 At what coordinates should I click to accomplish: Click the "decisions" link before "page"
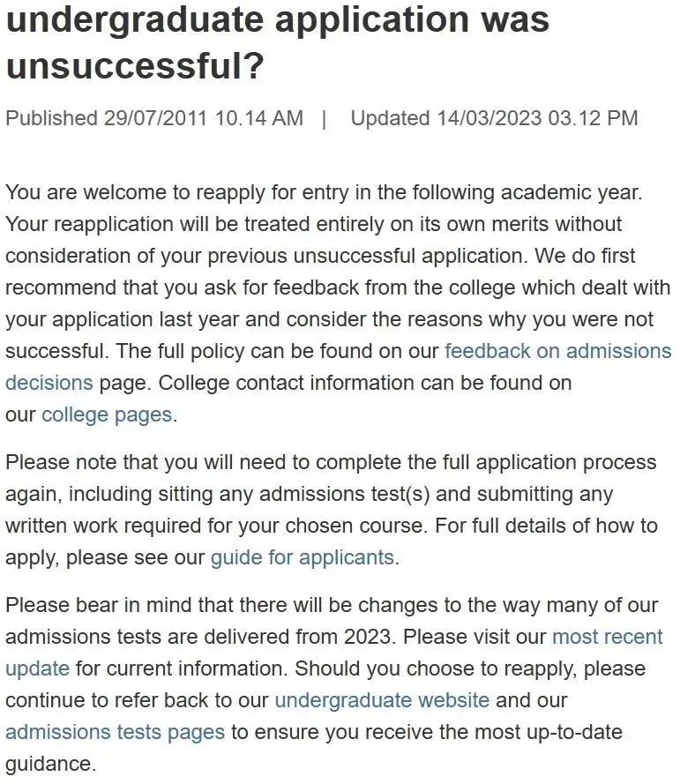pyautogui.click(x=49, y=383)
